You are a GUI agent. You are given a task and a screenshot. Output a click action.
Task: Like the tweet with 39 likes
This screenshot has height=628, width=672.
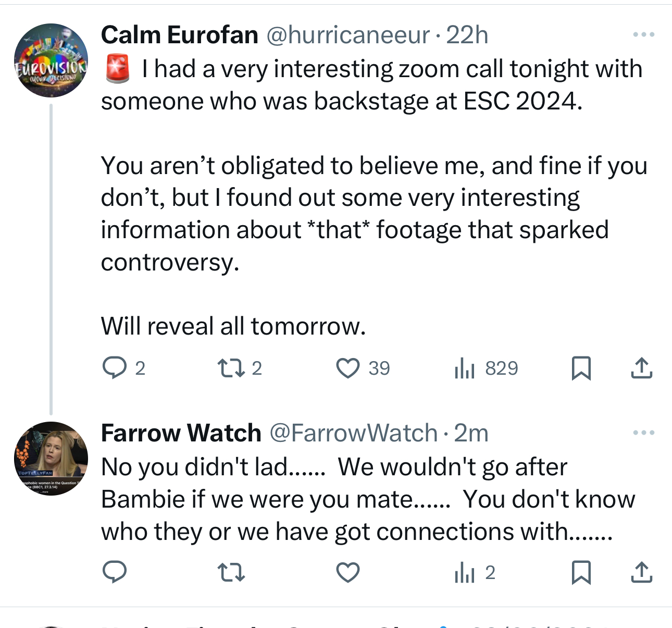click(348, 368)
